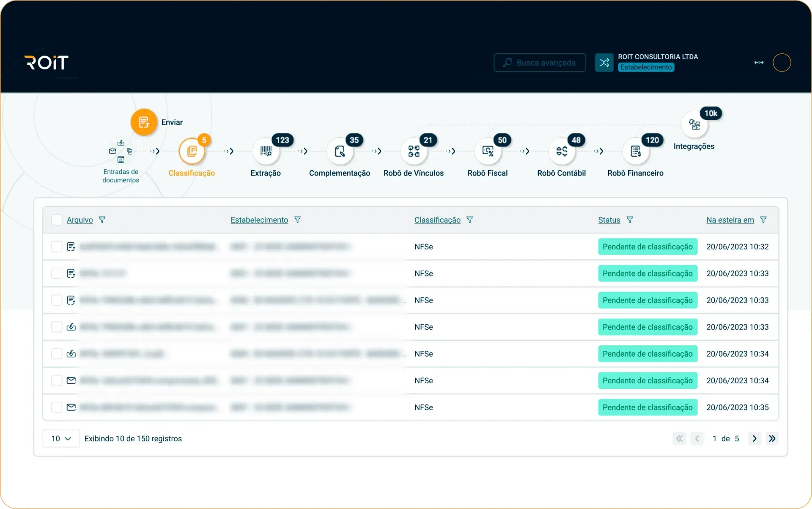The width and height of the screenshot is (812, 509).
Task: Filter the Classificação column
Action: (x=469, y=220)
